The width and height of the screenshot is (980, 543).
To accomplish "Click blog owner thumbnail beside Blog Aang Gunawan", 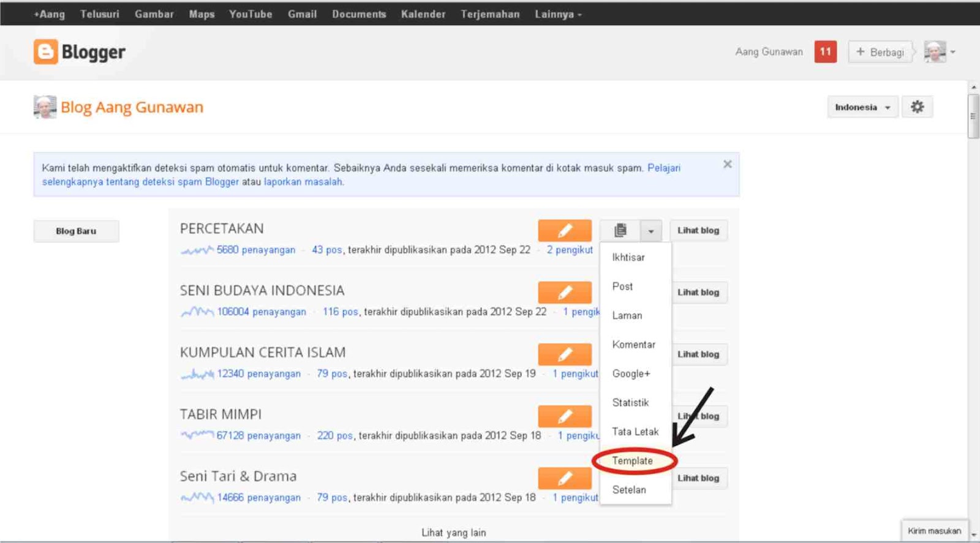I will point(45,107).
